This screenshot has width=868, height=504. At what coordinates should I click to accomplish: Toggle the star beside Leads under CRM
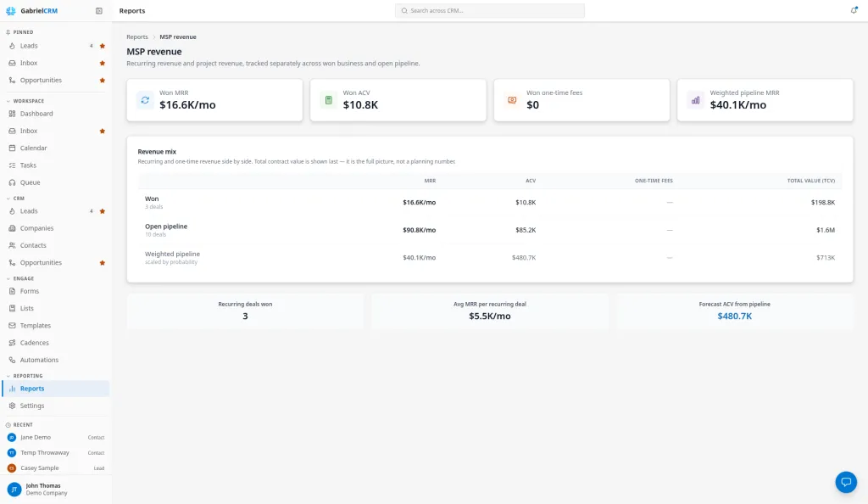(103, 211)
